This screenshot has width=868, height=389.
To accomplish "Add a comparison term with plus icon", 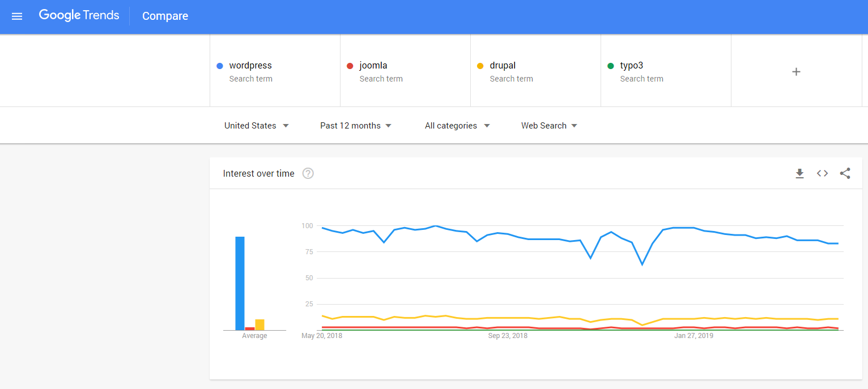I will [796, 71].
